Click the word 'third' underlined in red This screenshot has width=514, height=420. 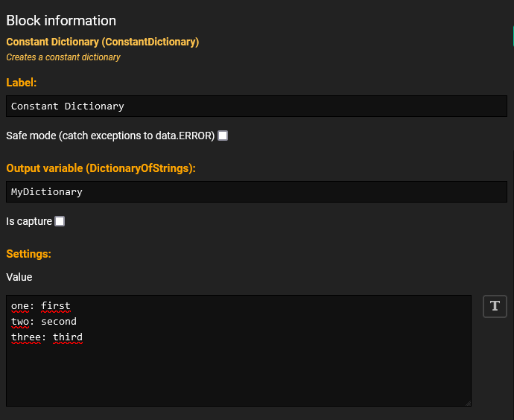pyautogui.click(x=68, y=337)
